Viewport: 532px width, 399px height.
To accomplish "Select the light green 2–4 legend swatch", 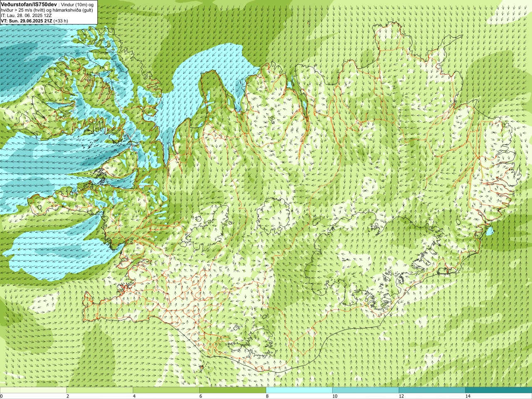I will [x=100, y=390].
